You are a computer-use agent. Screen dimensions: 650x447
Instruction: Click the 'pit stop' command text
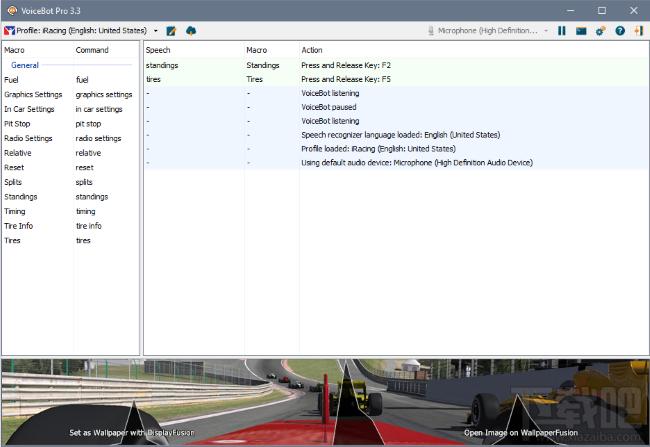pyautogui.click(x=88, y=124)
